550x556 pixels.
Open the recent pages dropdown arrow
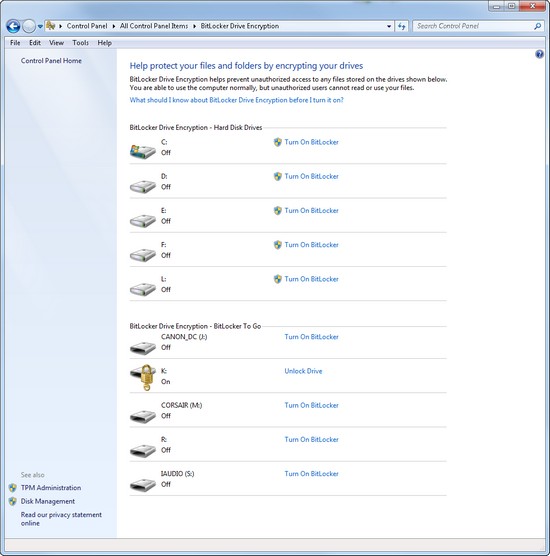click(x=40, y=26)
